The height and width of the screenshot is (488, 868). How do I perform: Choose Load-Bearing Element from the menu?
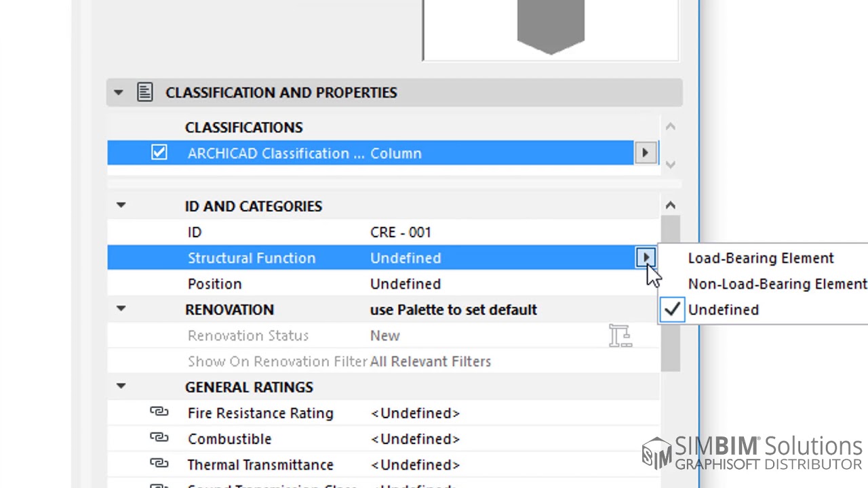tap(761, 258)
